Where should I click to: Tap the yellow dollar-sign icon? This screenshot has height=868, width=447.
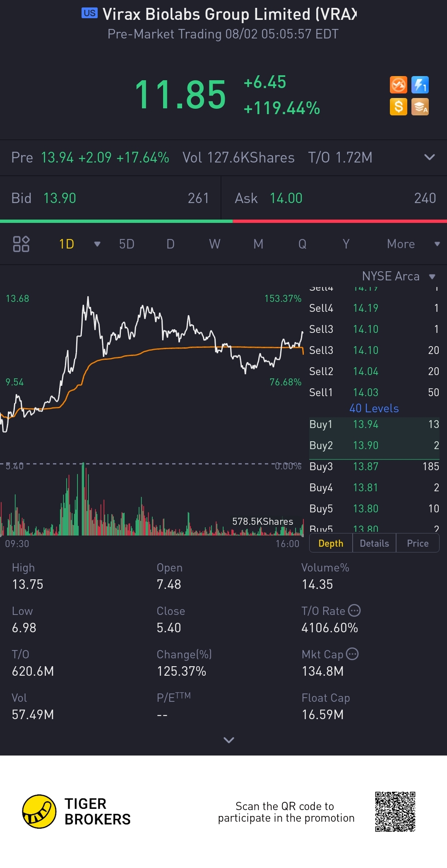399,107
